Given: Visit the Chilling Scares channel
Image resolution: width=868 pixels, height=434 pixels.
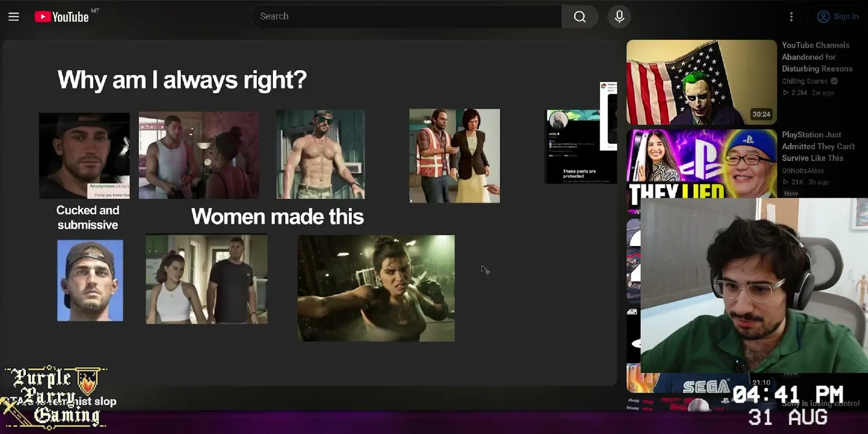Looking at the screenshot, I should click(x=805, y=81).
